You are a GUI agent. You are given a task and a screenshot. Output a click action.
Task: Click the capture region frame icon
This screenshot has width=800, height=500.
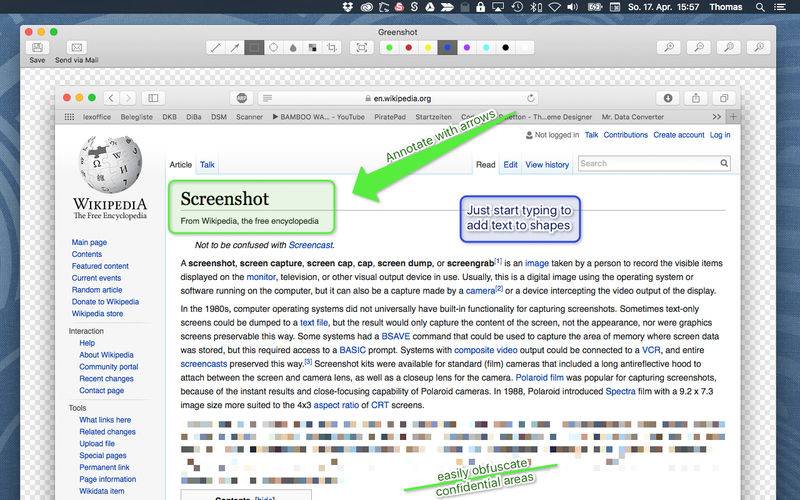click(362, 47)
